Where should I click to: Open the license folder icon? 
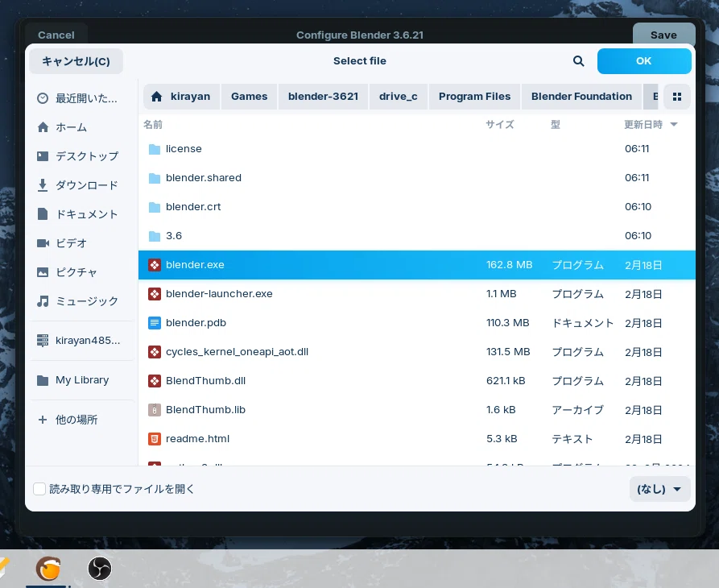(x=155, y=149)
